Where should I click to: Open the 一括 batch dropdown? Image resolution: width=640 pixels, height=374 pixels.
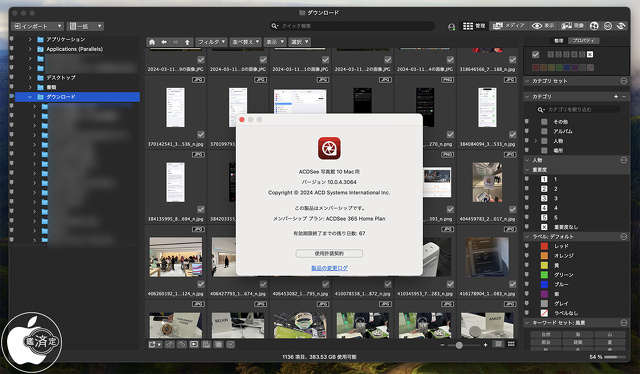click(x=85, y=26)
